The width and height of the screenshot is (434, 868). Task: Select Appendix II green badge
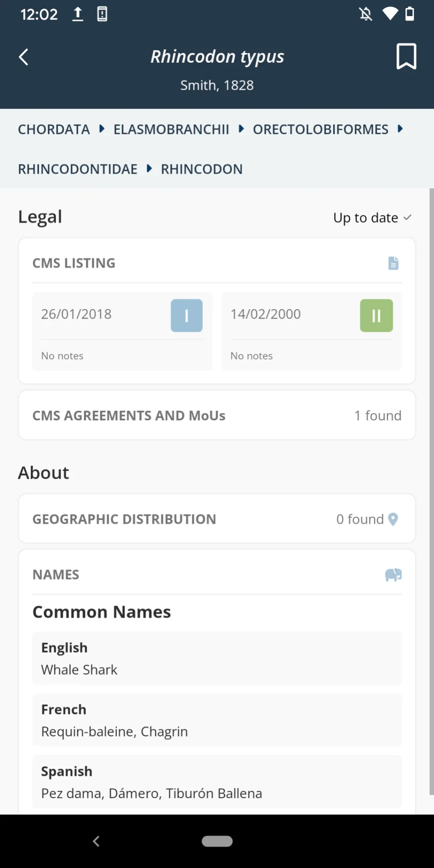tap(376, 315)
